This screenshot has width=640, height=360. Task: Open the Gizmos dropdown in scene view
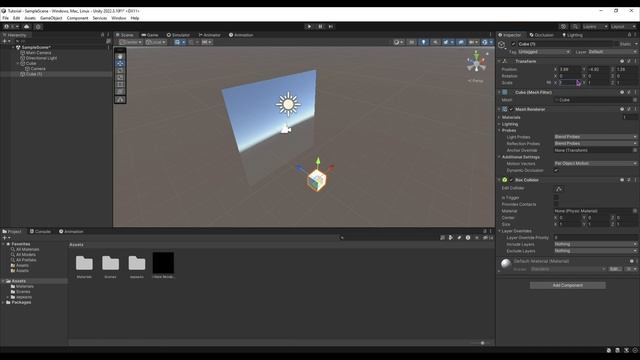click(x=487, y=42)
